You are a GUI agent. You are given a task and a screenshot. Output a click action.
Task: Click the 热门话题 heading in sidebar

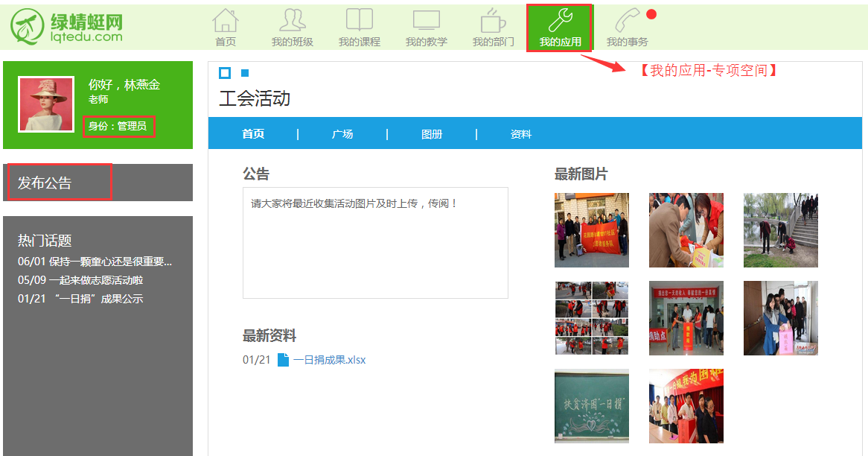pyautogui.click(x=45, y=241)
